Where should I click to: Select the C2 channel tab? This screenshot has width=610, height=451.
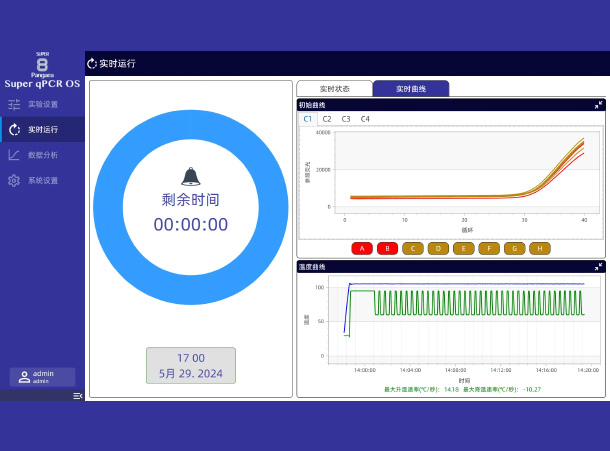327,119
